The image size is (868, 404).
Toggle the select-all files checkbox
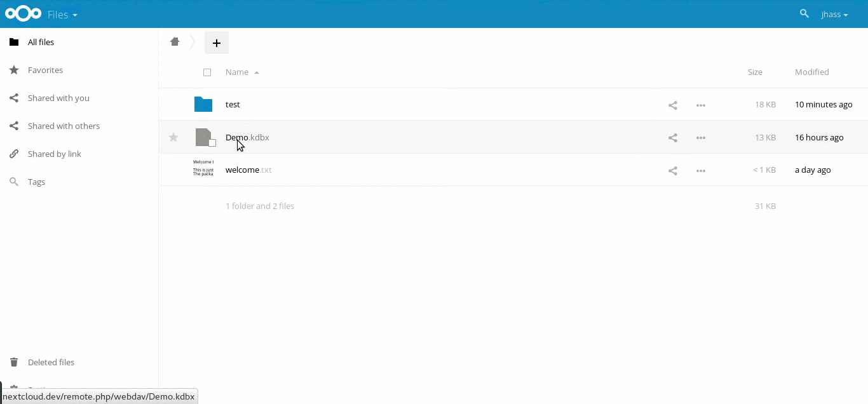(207, 72)
